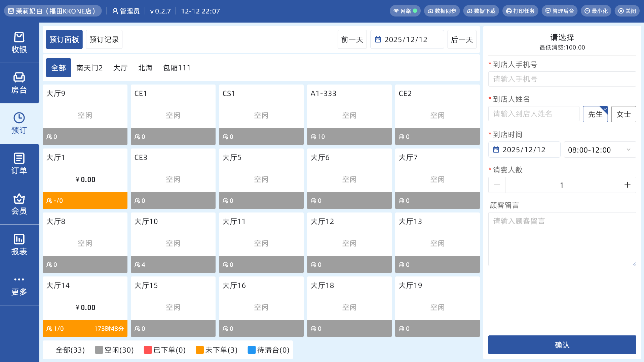Expand the 08:00-12:00 time slot dropdown
This screenshot has width=644, height=362.
(x=600, y=150)
